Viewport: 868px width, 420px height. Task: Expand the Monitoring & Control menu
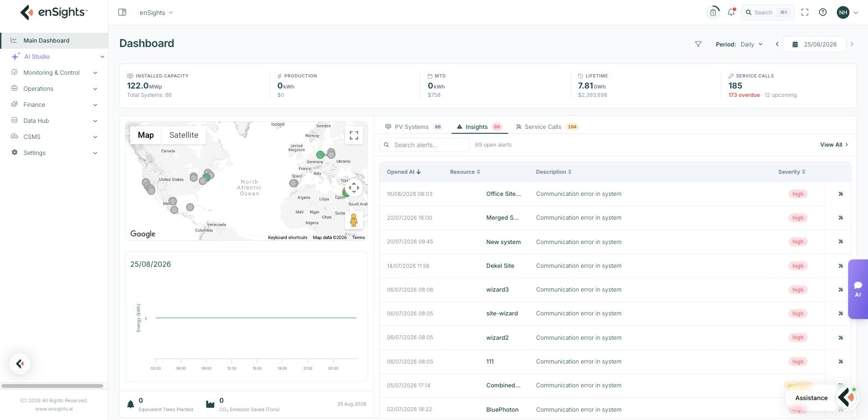click(54, 72)
